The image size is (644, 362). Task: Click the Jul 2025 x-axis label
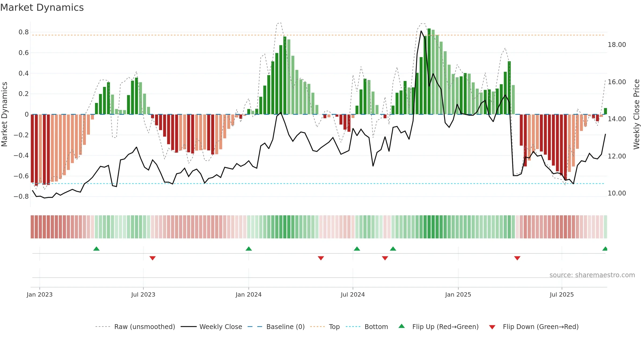pos(562,294)
